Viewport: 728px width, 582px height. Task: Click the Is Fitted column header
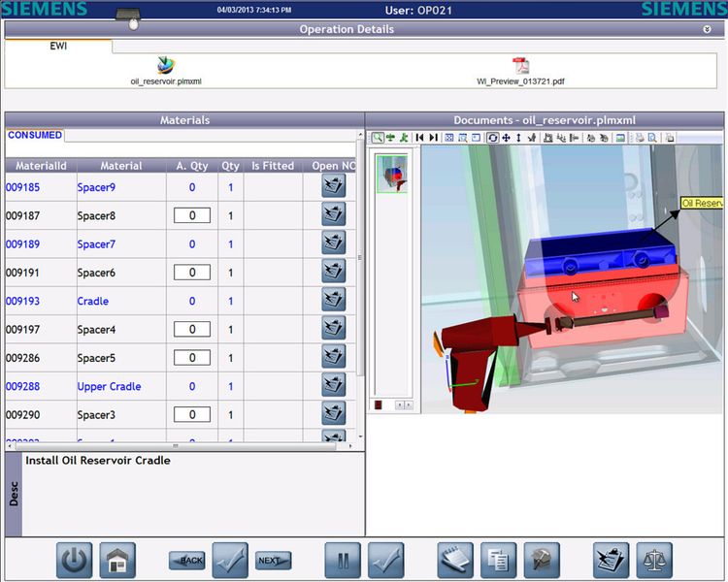[273, 166]
